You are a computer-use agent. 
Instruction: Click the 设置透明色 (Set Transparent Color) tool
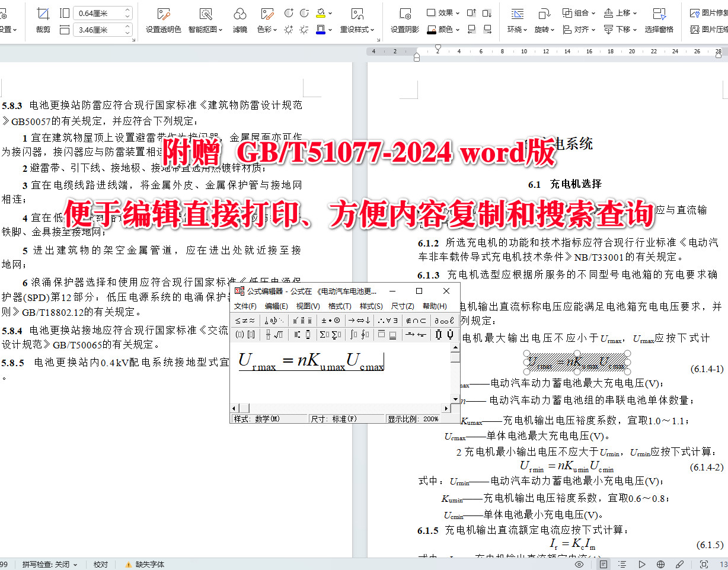tap(164, 20)
